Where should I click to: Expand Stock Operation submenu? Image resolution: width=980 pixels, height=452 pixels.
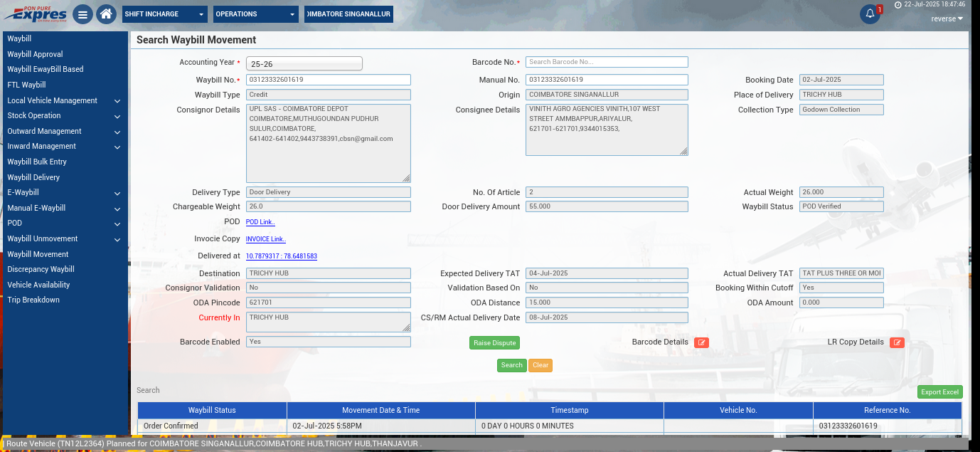click(64, 116)
